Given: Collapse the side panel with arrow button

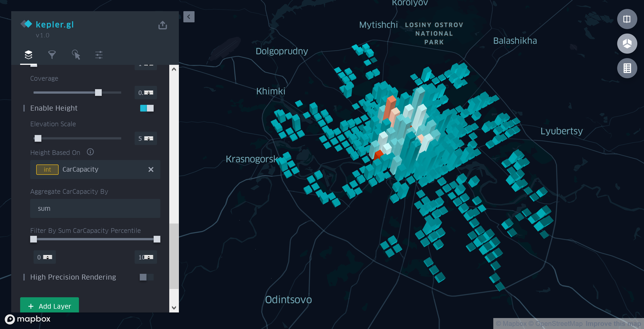Looking at the screenshot, I should click(189, 17).
